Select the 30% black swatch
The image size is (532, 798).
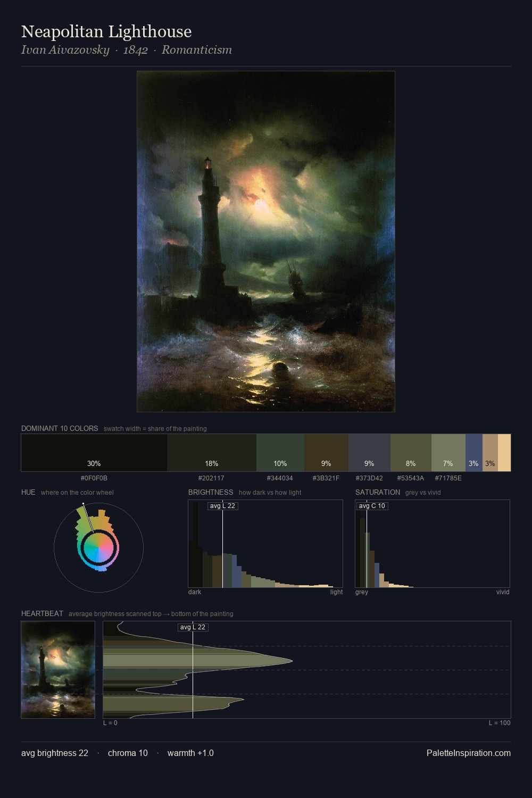[x=94, y=453]
